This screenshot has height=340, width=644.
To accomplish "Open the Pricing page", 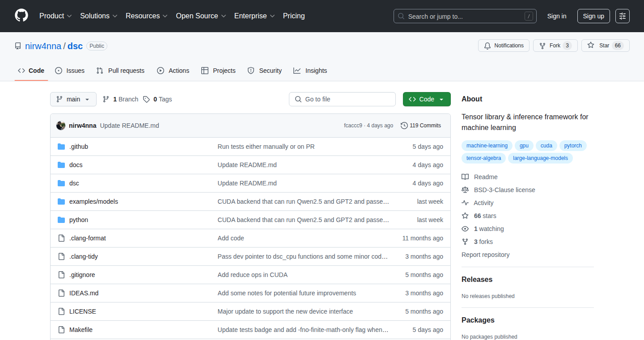I will point(294,16).
